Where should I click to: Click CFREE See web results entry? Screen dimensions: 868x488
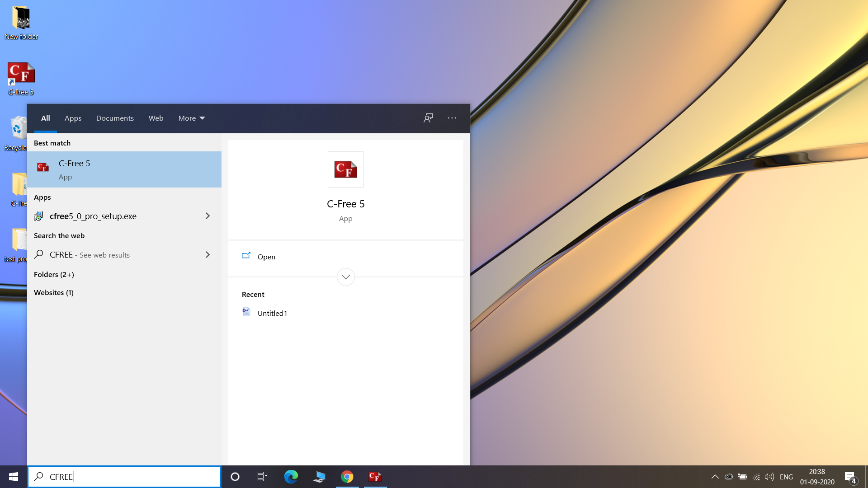(124, 255)
